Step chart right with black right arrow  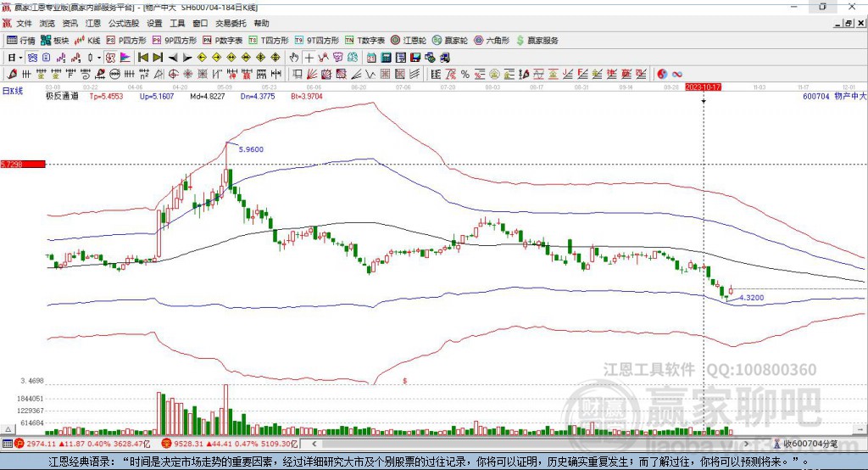point(187,58)
